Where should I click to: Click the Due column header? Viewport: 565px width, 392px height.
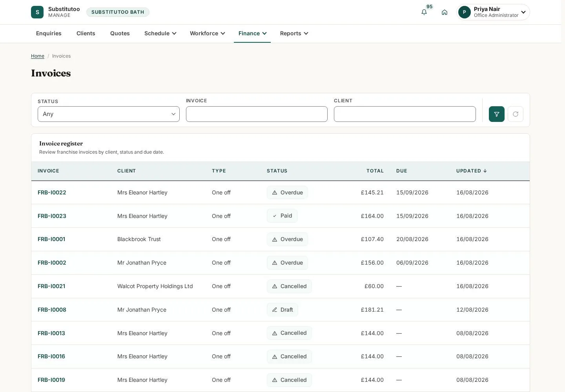tap(402, 171)
